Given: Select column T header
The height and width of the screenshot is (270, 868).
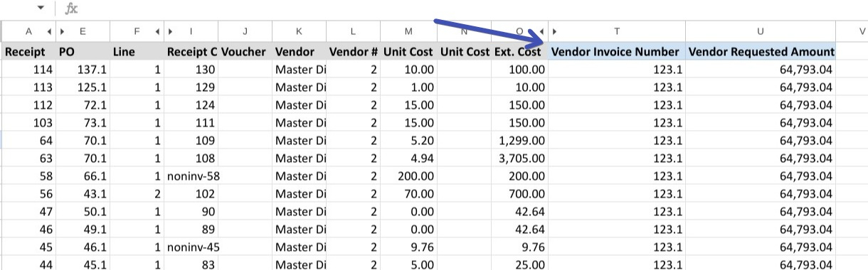Looking at the screenshot, I should point(617,31).
